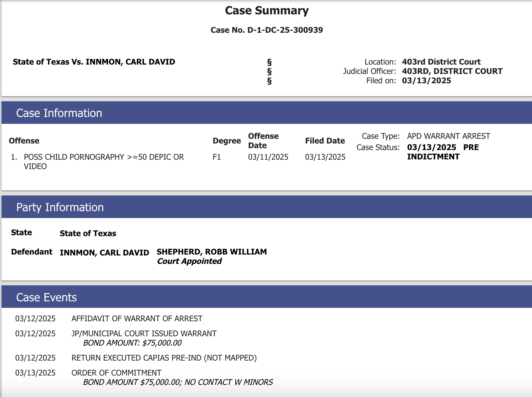Click the Offense column header

click(24, 141)
